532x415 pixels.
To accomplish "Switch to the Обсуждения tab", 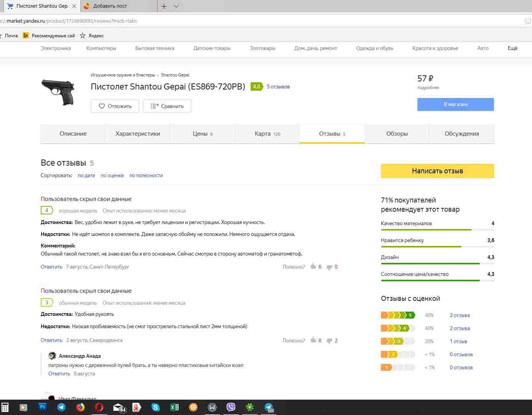I will click(462, 134).
